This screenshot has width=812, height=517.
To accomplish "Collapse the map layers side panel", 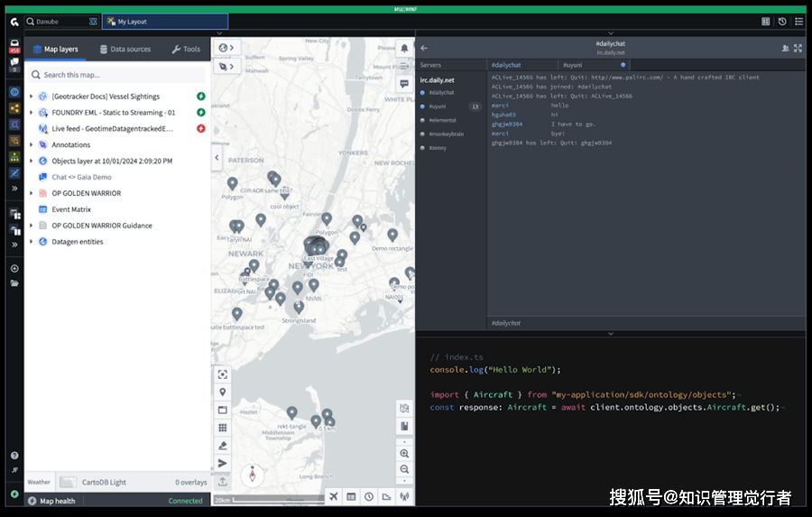I will (x=217, y=158).
